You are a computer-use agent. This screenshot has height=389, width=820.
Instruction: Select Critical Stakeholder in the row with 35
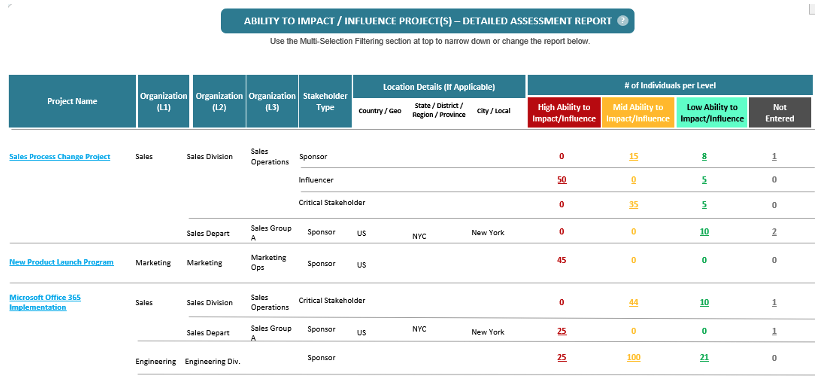pyautogui.click(x=332, y=202)
